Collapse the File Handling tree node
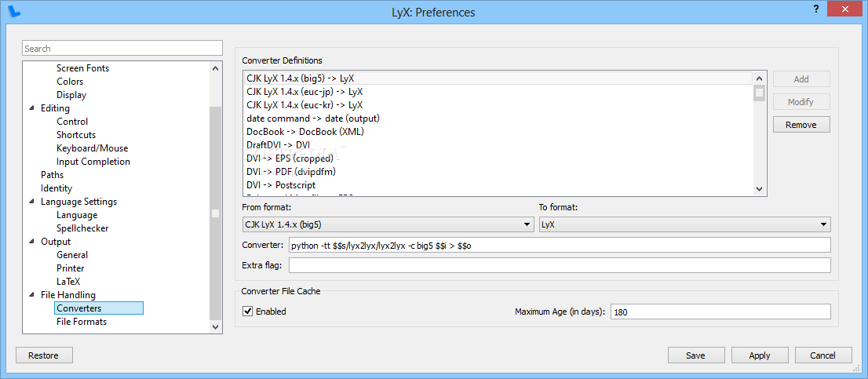The width and height of the screenshot is (868, 379). 31,295
